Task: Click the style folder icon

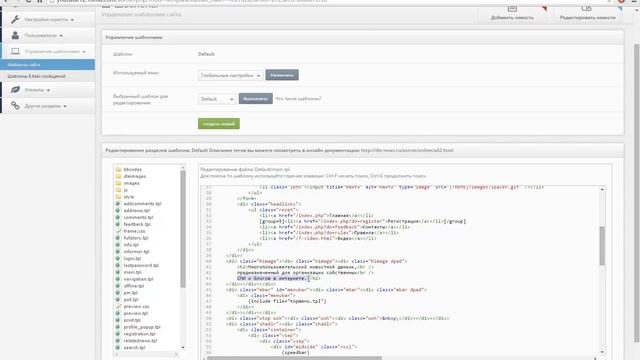Action: tap(118, 197)
